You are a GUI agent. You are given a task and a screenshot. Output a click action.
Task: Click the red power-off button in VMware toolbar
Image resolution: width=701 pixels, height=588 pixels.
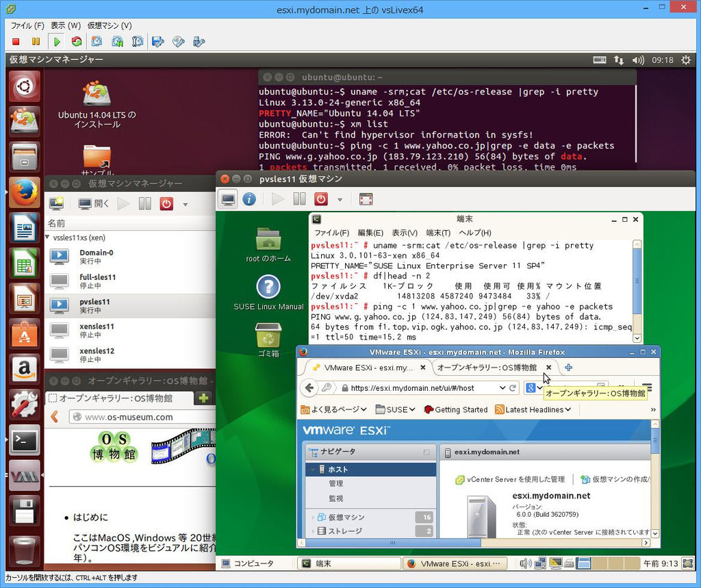pyautogui.click(x=16, y=42)
